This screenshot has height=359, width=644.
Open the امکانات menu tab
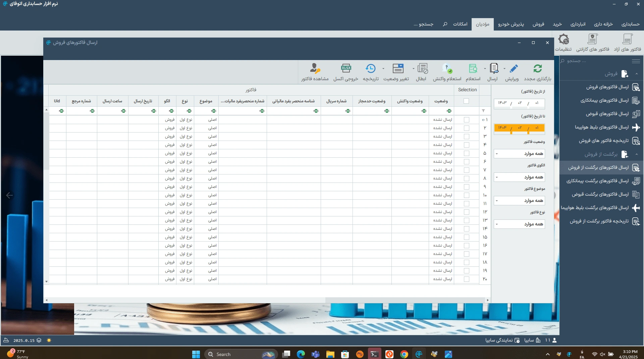pos(460,24)
